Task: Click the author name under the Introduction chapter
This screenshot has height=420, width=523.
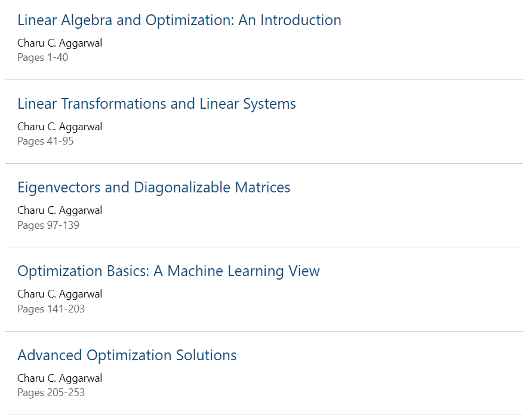Action: 60,43
